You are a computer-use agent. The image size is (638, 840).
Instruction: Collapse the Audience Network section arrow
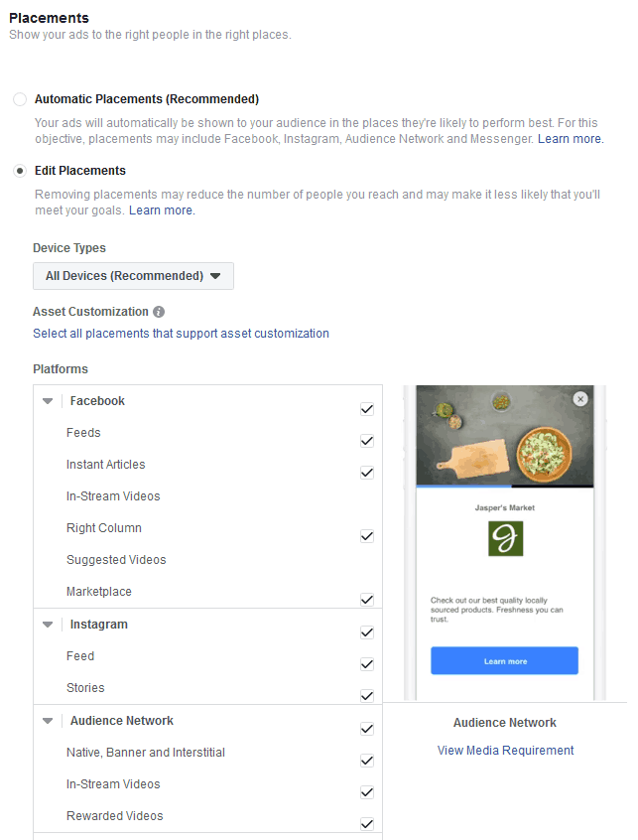(x=48, y=721)
